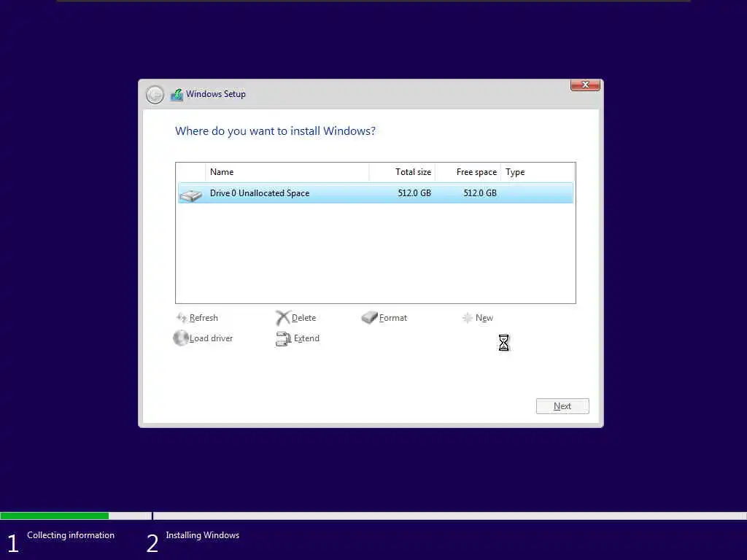Click the 'Where do you want to install Windows?' heading
The height and width of the screenshot is (560, 747).
pyautogui.click(x=275, y=131)
